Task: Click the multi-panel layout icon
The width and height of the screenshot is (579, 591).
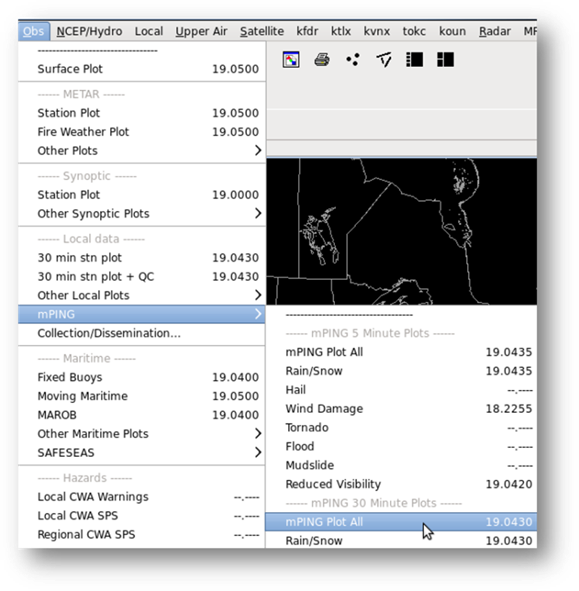Action: 445,60
